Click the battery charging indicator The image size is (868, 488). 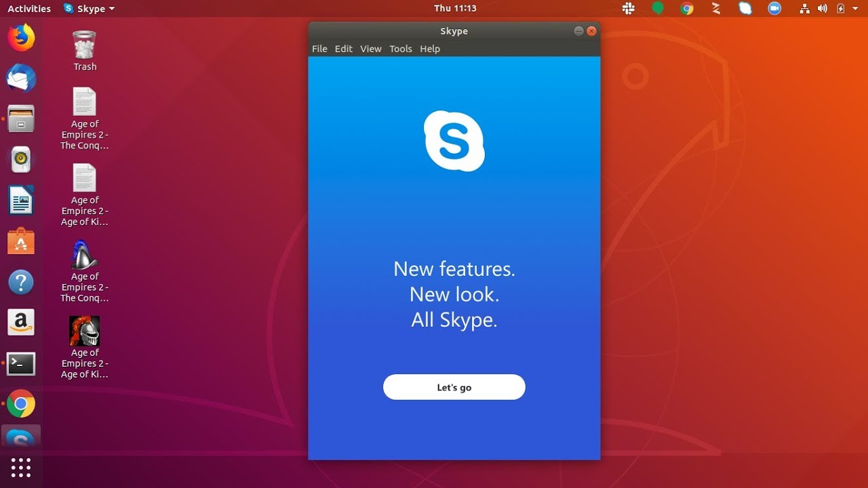[x=840, y=9]
